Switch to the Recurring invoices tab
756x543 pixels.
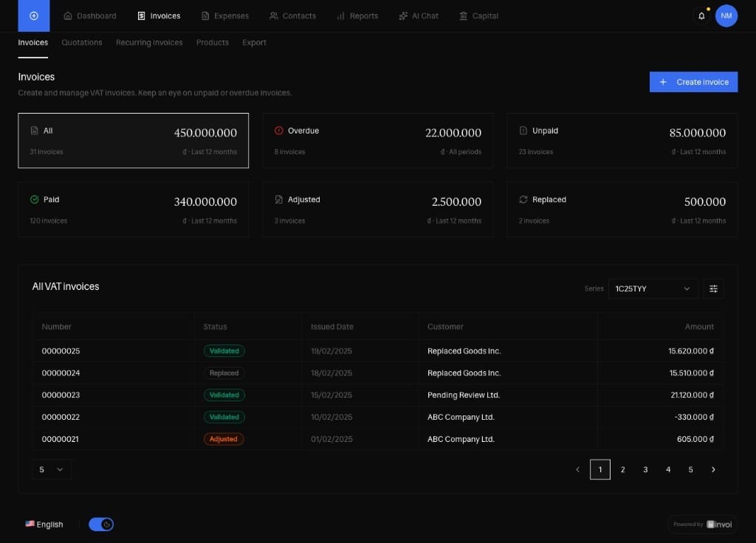(149, 42)
